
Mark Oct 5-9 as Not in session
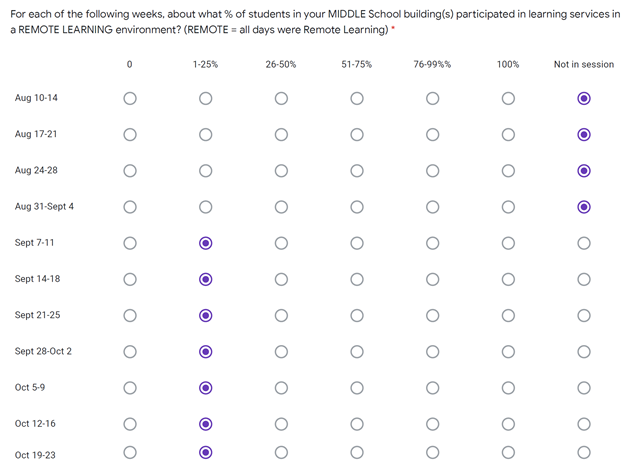584,388
